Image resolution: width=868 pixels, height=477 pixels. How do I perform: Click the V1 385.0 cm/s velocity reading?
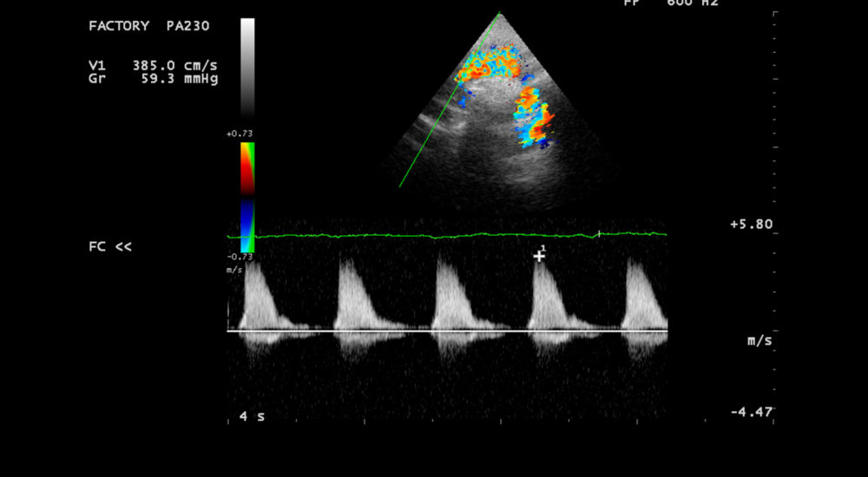click(153, 65)
